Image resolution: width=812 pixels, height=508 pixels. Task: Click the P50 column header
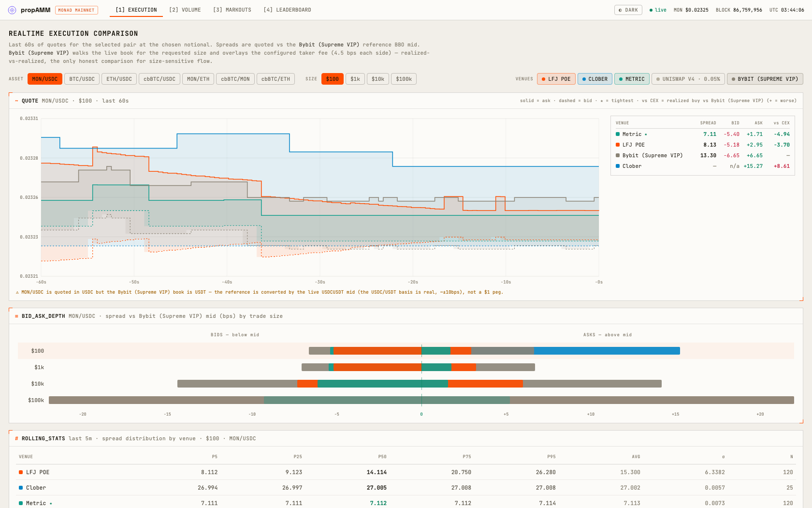(x=382, y=457)
